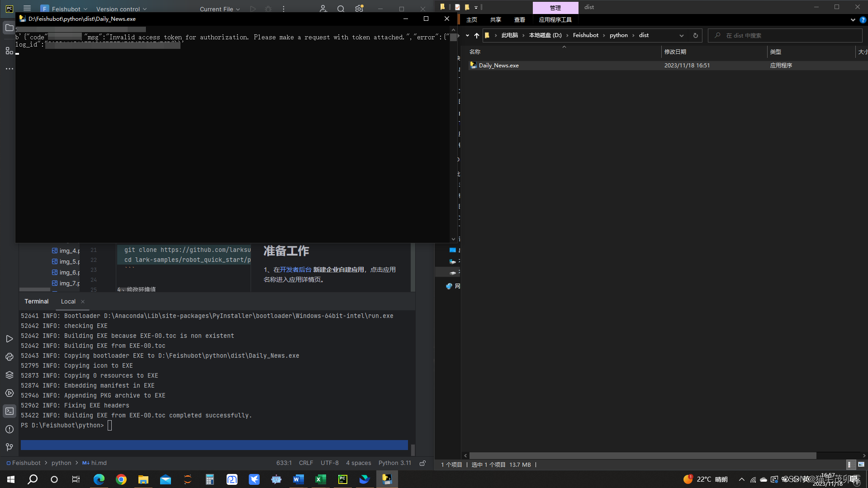Screen dimensions: 868x488
Task: Open Explorer help question mark
Action: tap(863, 20)
